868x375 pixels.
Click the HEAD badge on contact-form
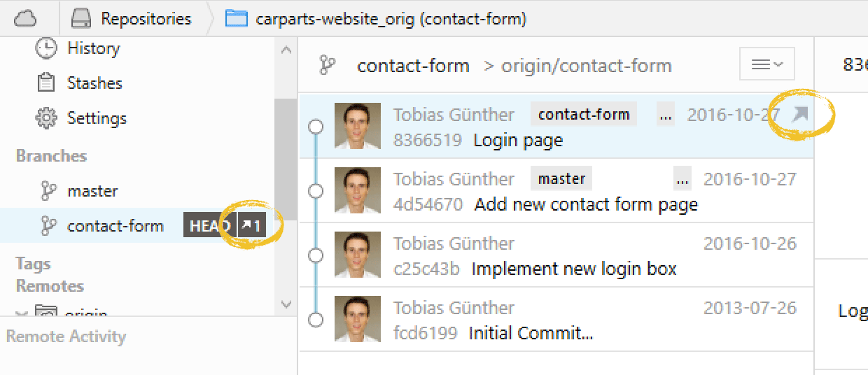coord(209,226)
